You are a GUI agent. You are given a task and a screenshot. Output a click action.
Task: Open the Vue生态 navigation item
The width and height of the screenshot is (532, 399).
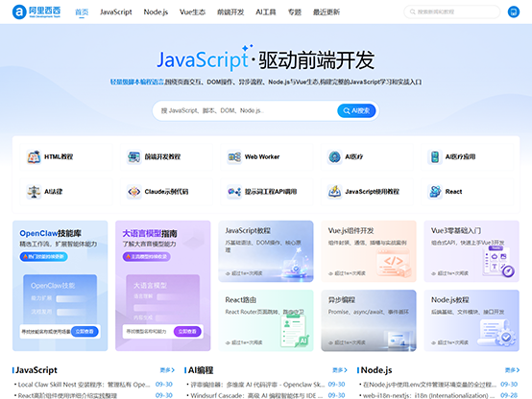(x=192, y=12)
